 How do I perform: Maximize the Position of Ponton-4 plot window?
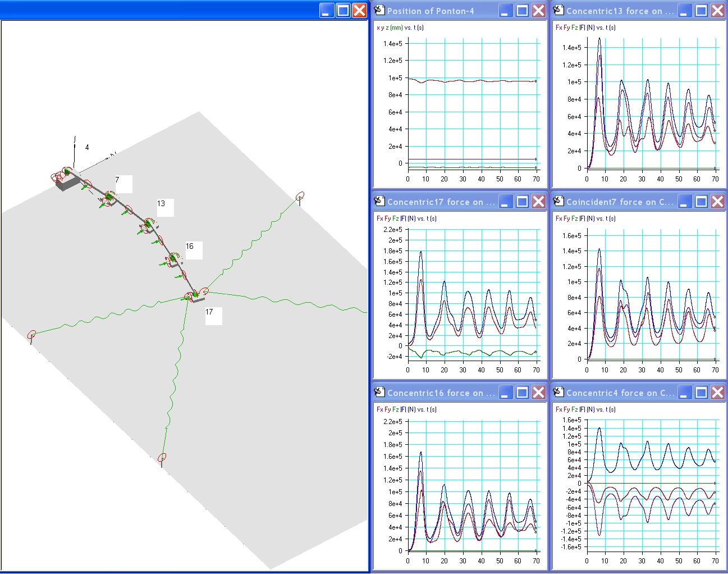(x=523, y=10)
